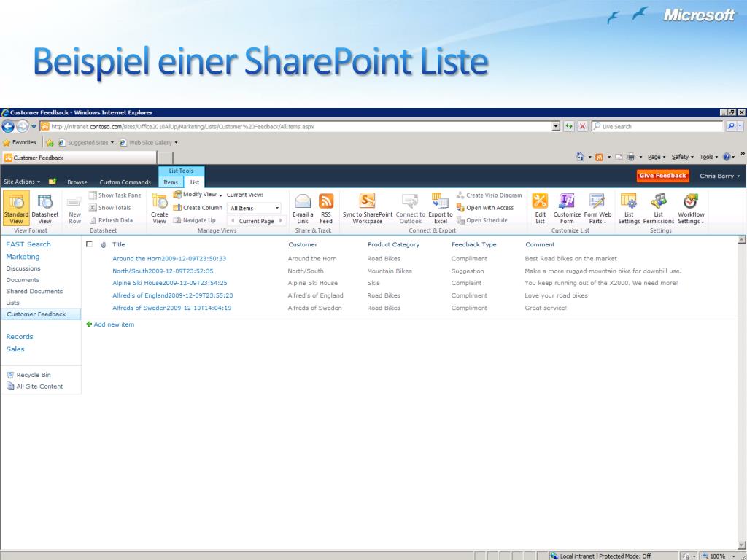Open Workflow Settings
Image resolution: width=747 pixels, height=560 pixels.
click(x=691, y=208)
